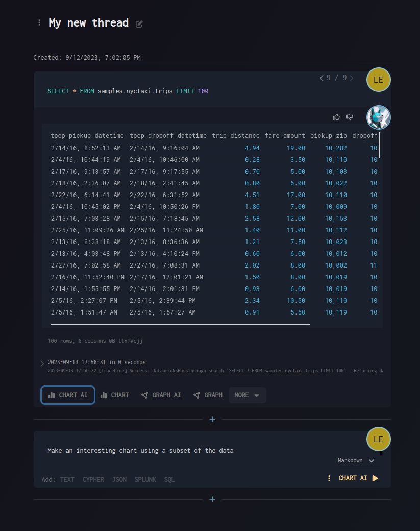Select the 10,282 pickup zip cell
420x531 pixels.
click(336, 148)
